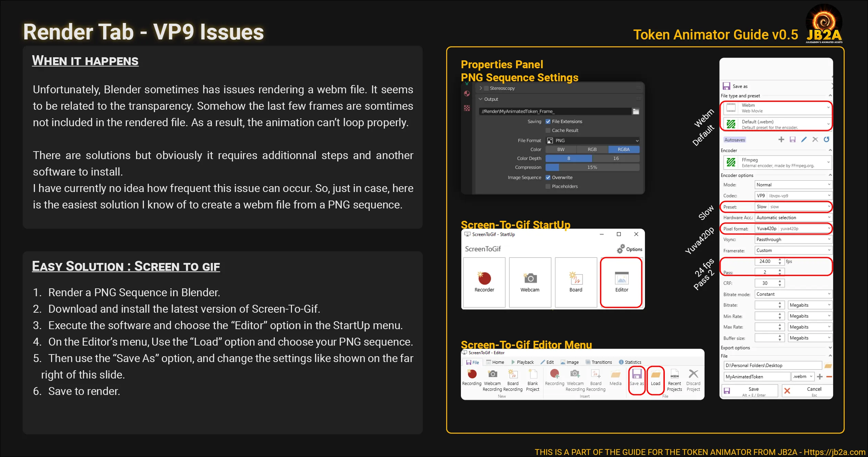Toggle the Overwrite checkbox
868x457 pixels.
(548, 178)
